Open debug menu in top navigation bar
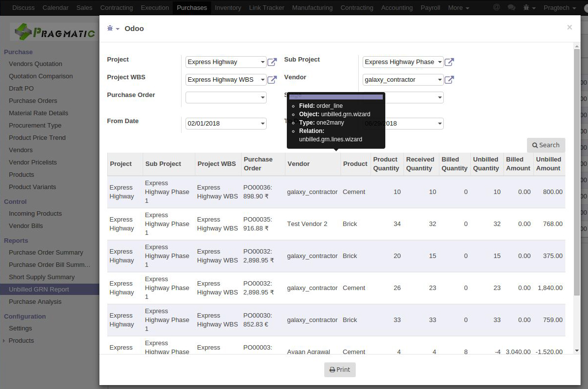Image resolution: width=588 pixels, height=389 pixels. click(x=529, y=7)
